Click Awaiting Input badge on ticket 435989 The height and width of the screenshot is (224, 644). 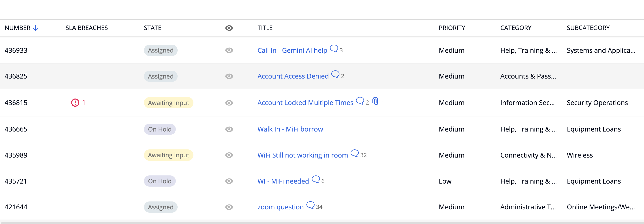click(x=169, y=155)
